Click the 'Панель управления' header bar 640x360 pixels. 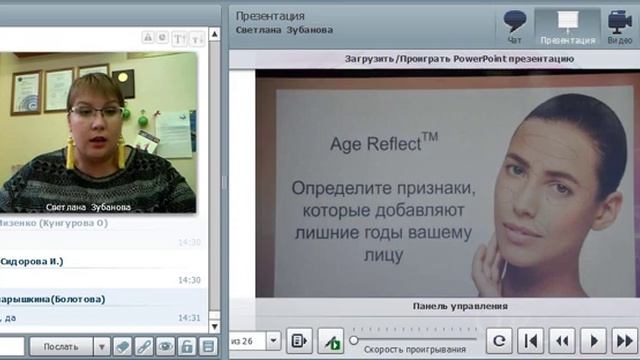[460, 306]
